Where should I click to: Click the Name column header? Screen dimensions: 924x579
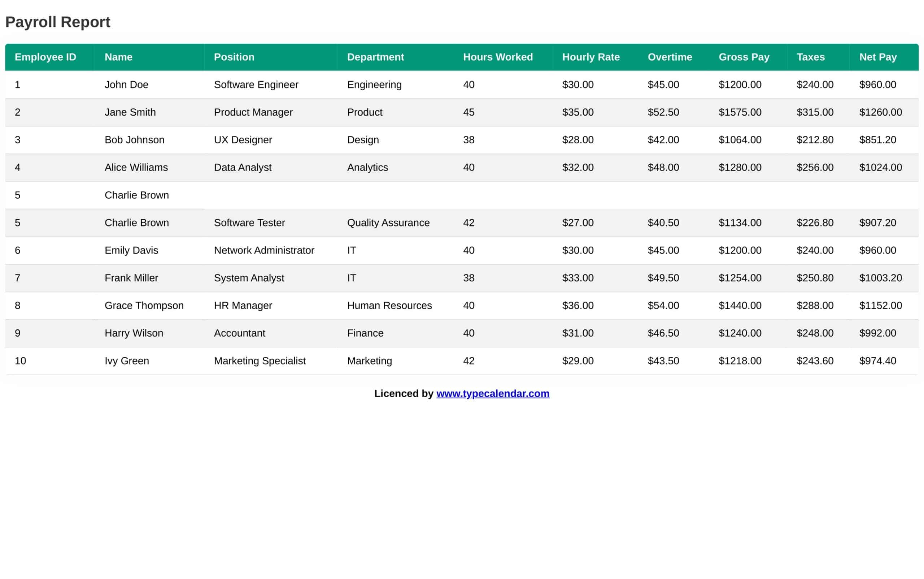(118, 57)
